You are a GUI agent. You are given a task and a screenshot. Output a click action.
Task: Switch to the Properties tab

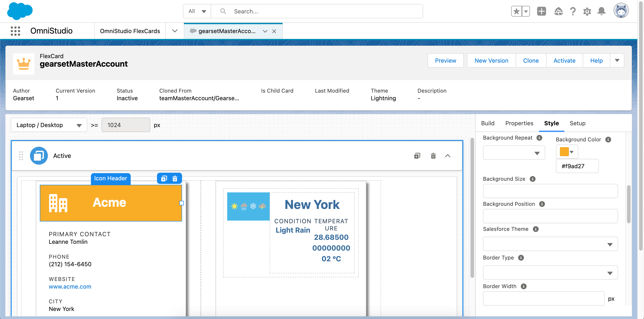519,123
